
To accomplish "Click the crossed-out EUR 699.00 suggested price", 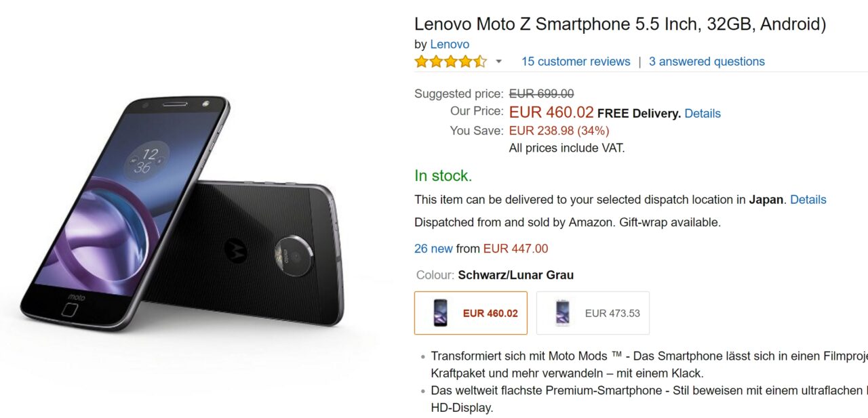I will pos(541,93).
